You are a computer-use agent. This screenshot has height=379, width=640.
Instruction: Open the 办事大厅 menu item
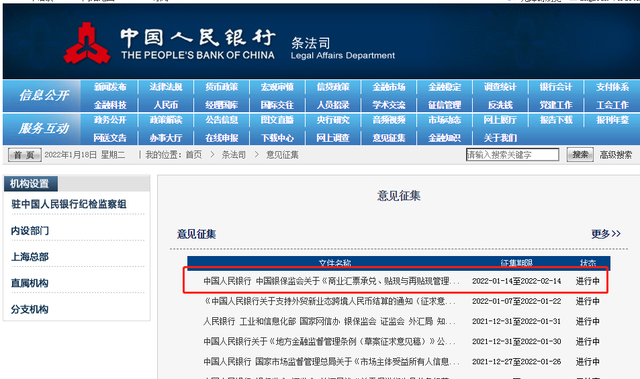pyautogui.click(x=166, y=138)
